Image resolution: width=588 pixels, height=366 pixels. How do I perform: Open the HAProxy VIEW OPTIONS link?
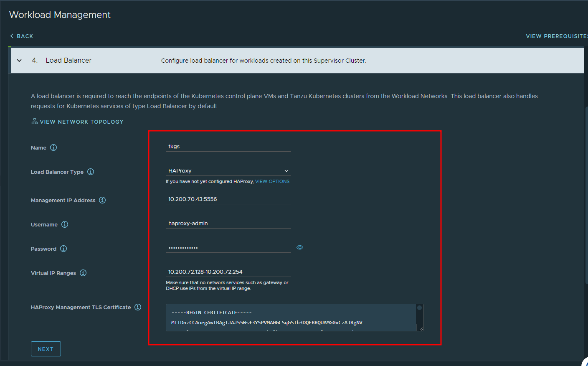tap(272, 181)
